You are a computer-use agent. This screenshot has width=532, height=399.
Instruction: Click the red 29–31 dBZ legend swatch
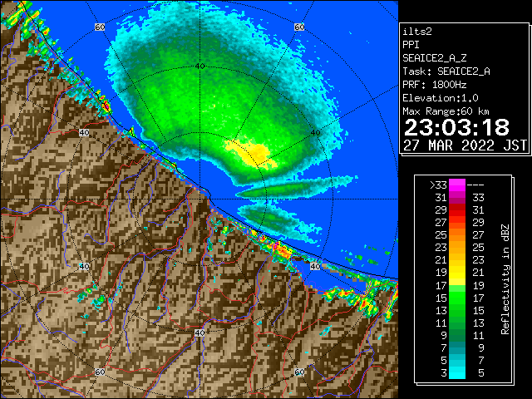[x=456, y=210]
